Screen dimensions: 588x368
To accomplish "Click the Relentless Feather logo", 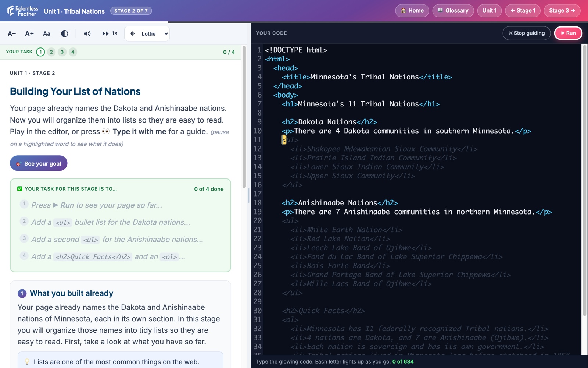I will click(22, 11).
